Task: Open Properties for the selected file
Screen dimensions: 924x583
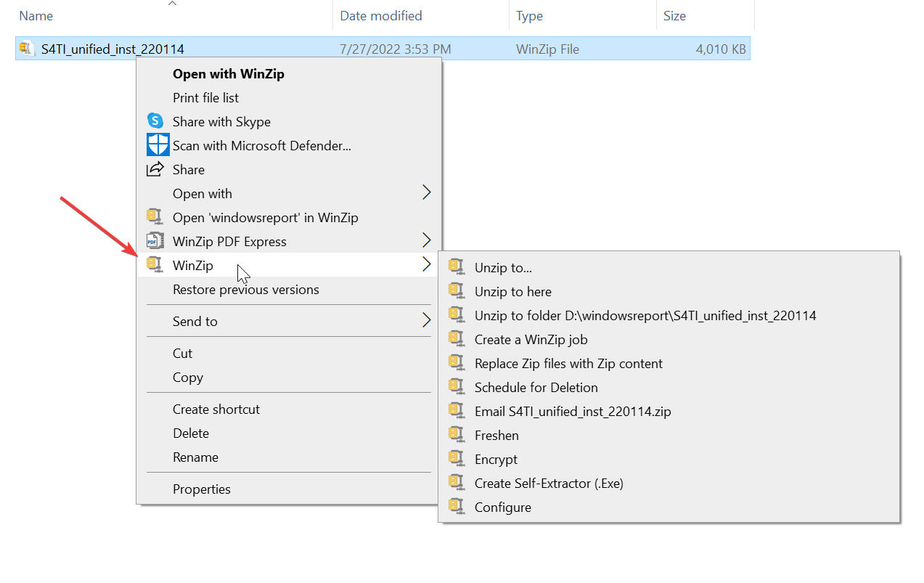Action: [202, 489]
